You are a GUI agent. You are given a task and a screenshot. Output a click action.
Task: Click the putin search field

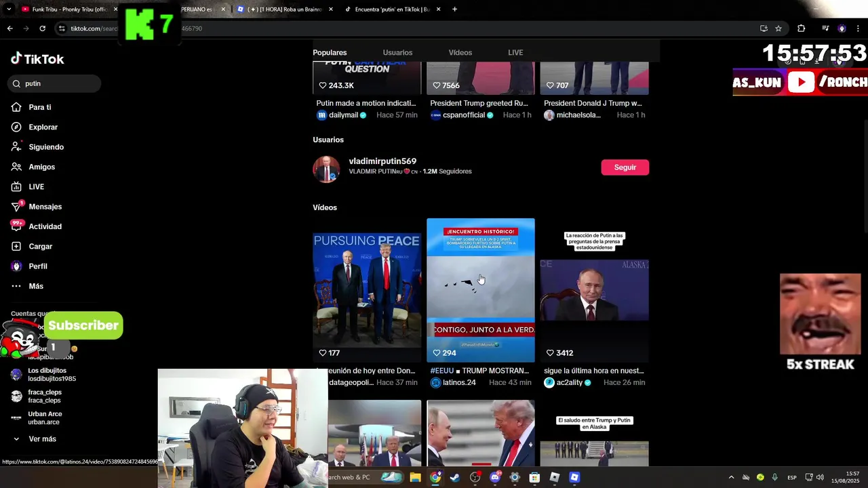click(x=54, y=83)
